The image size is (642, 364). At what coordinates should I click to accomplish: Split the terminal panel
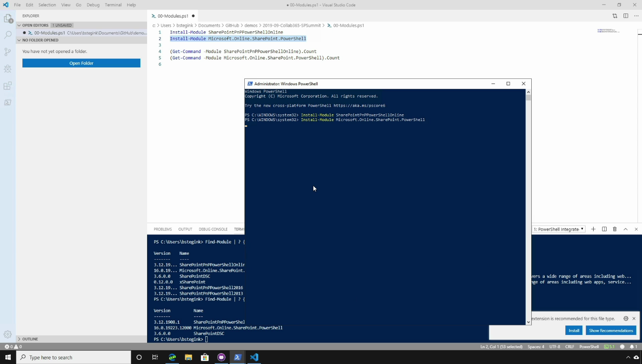tap(604, 229)
